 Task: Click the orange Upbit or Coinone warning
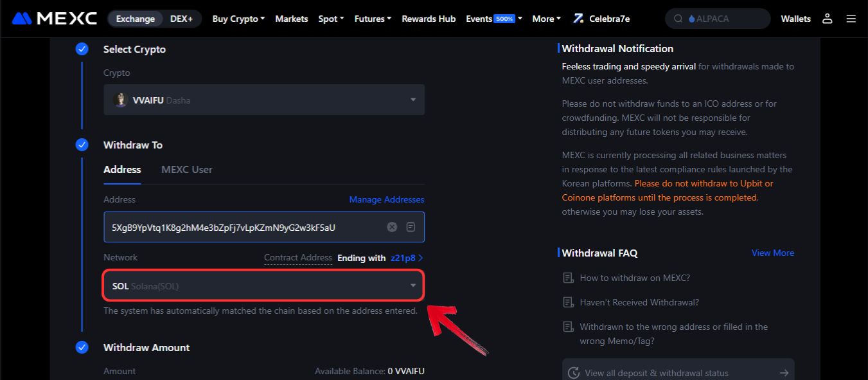tap(667, 190)
